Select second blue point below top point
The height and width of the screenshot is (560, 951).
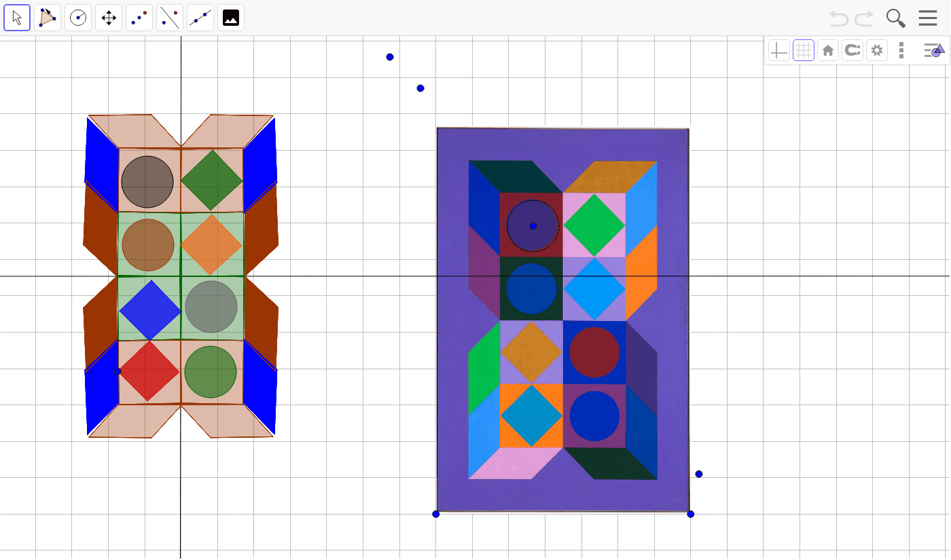coord(420,88)
